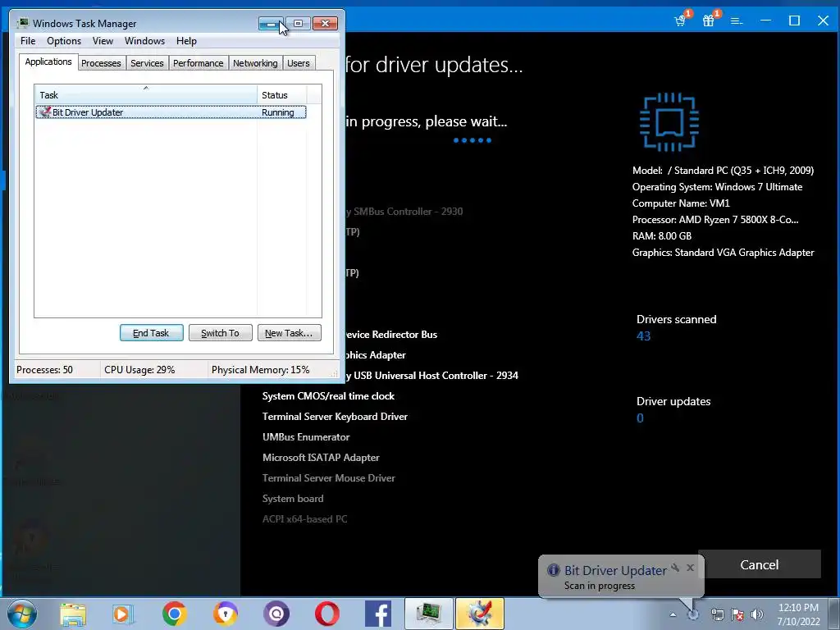Click the Task Manager title bar icon

click(x=22, y=23)
